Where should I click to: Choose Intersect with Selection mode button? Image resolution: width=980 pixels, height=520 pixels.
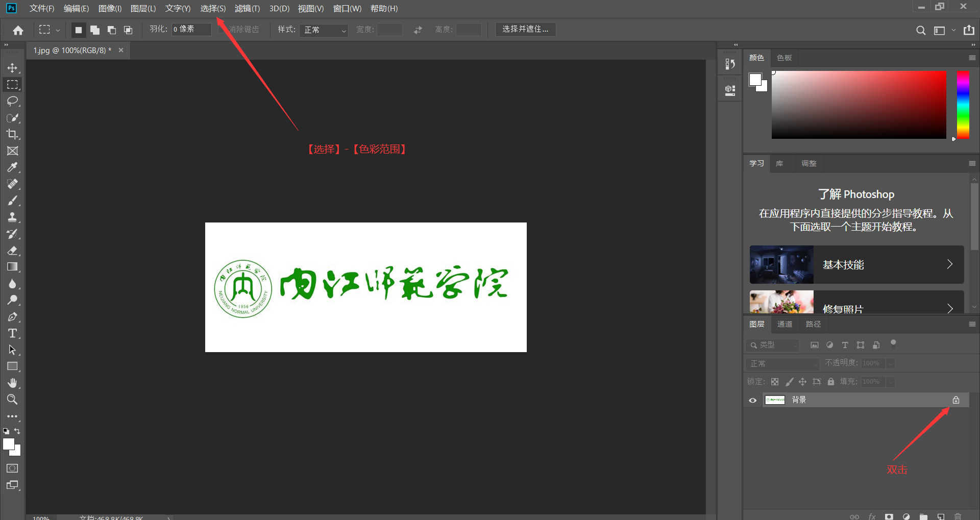(128, 30)
